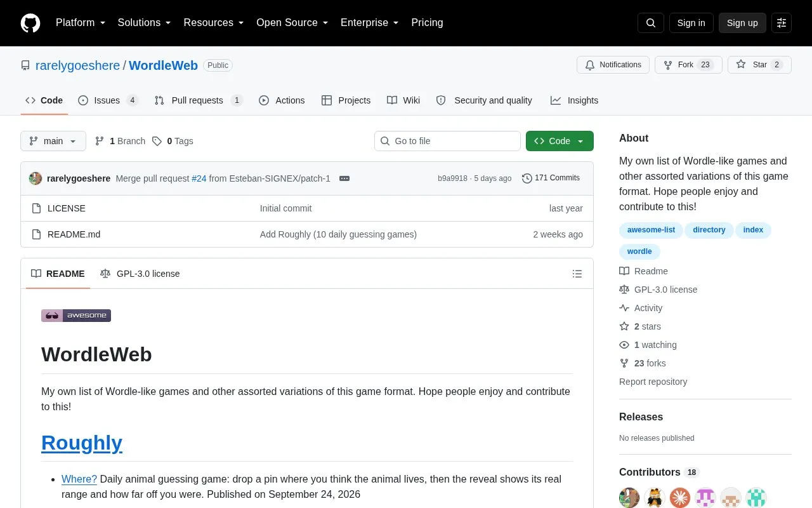812x508 pixels.
Task: Click the awesome badge image
Action: [76, 316]
